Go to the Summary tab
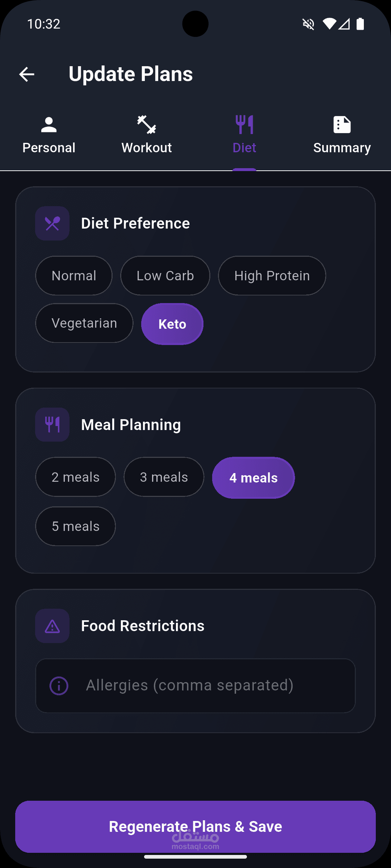The image size is (391, 868). click(342, 135)
